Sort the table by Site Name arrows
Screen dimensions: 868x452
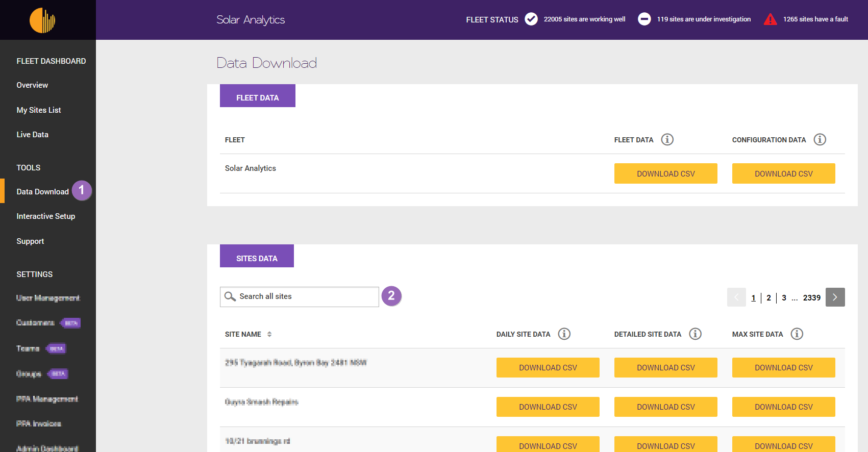(x=269, y=334)
